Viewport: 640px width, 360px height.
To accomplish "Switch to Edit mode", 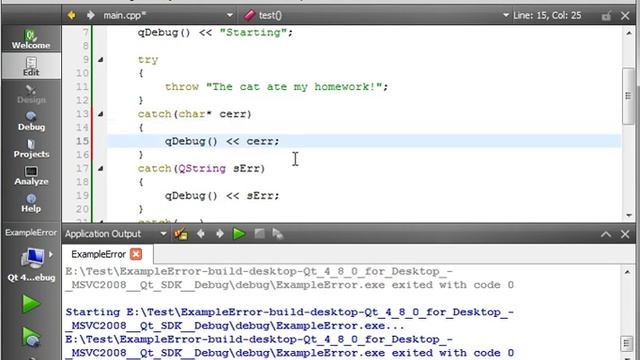I will coord(31,67).
